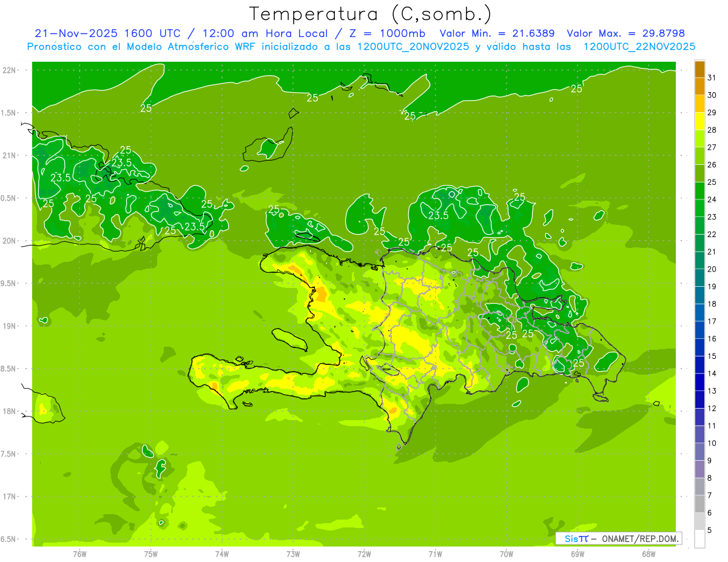Click the color bar value "24"
Viewport: 728px width, 562px height.
pyautogui.click(x=712, y=199)
